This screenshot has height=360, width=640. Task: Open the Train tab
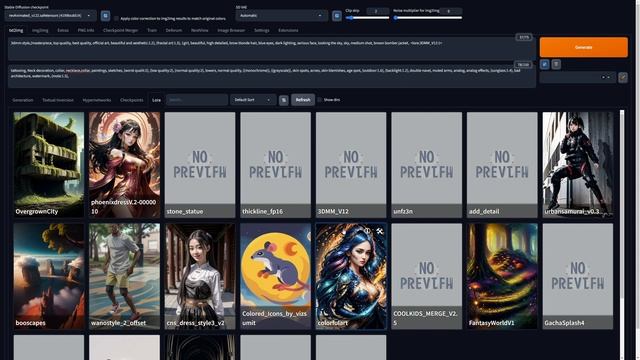point(152,30)
